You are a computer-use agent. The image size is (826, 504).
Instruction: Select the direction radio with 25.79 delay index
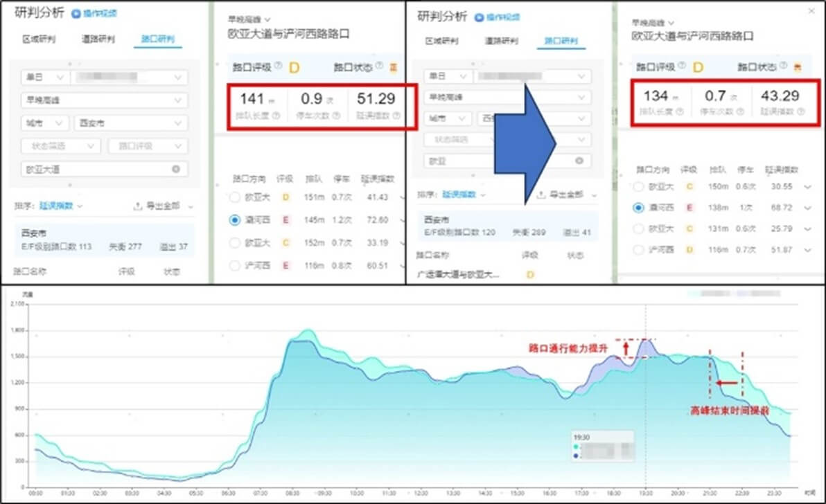point(638,229)
